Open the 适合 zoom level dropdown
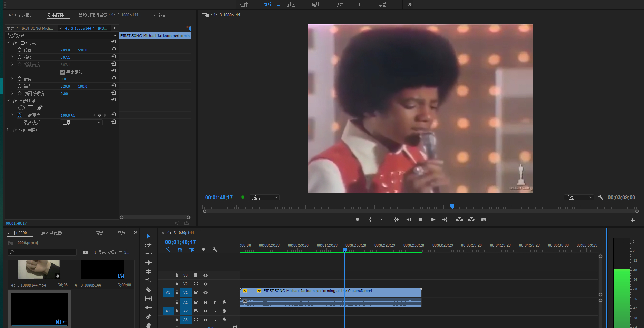The height and width of the screenshot is (328, 644). click(x=264, y=197)
